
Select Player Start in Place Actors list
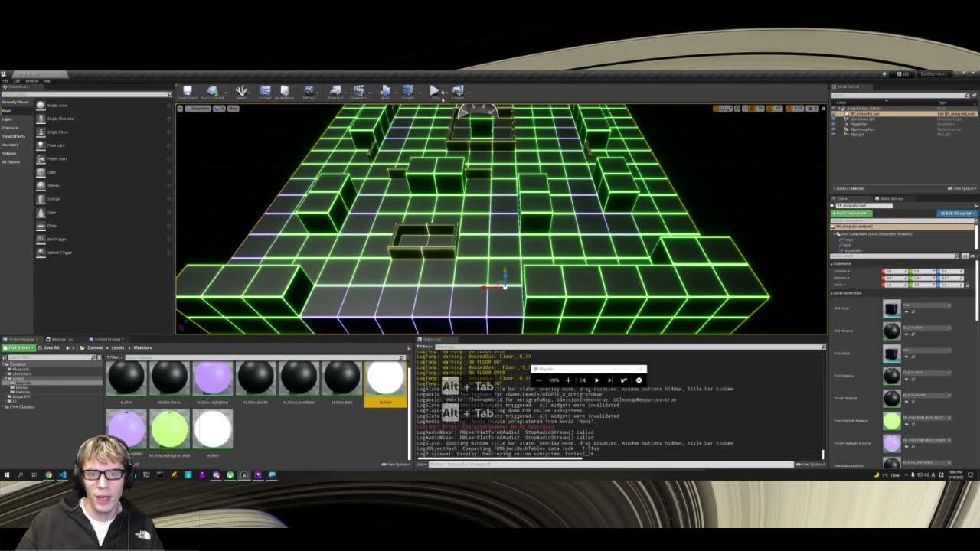(x=103, y=158)
